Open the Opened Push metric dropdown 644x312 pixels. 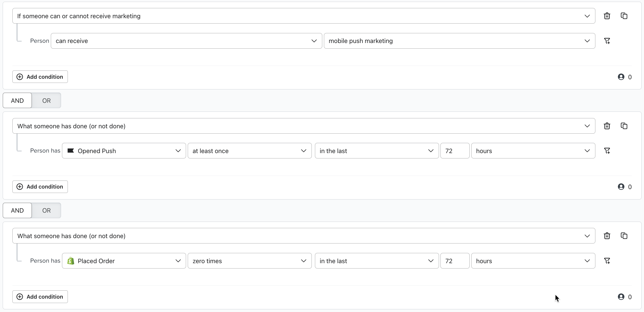tap(124, 151)
